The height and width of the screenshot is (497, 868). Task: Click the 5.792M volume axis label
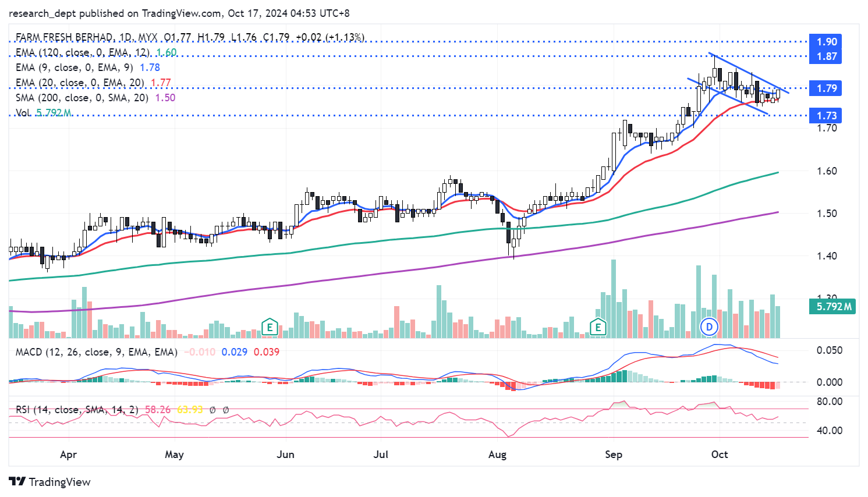click(833, 307)
